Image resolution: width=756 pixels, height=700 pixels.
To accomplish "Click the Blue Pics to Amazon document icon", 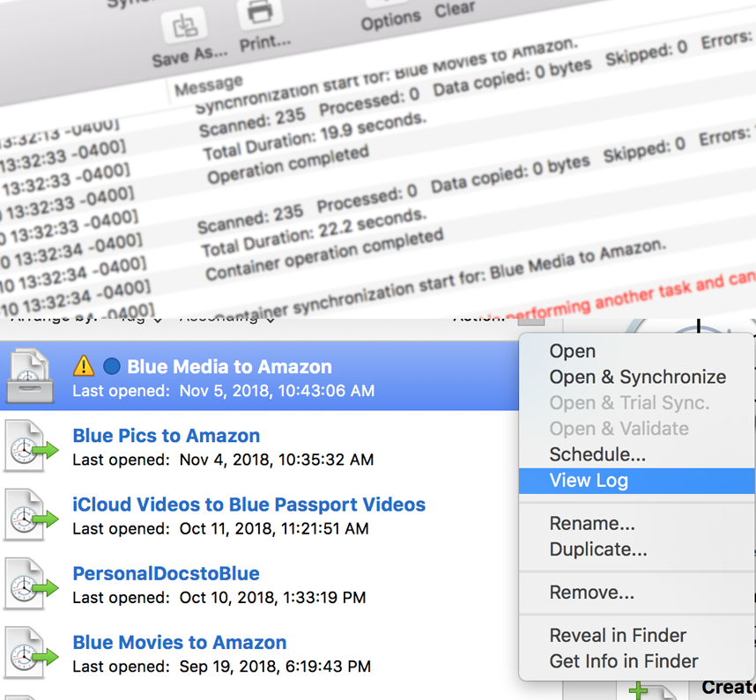I will coord(31,446).
